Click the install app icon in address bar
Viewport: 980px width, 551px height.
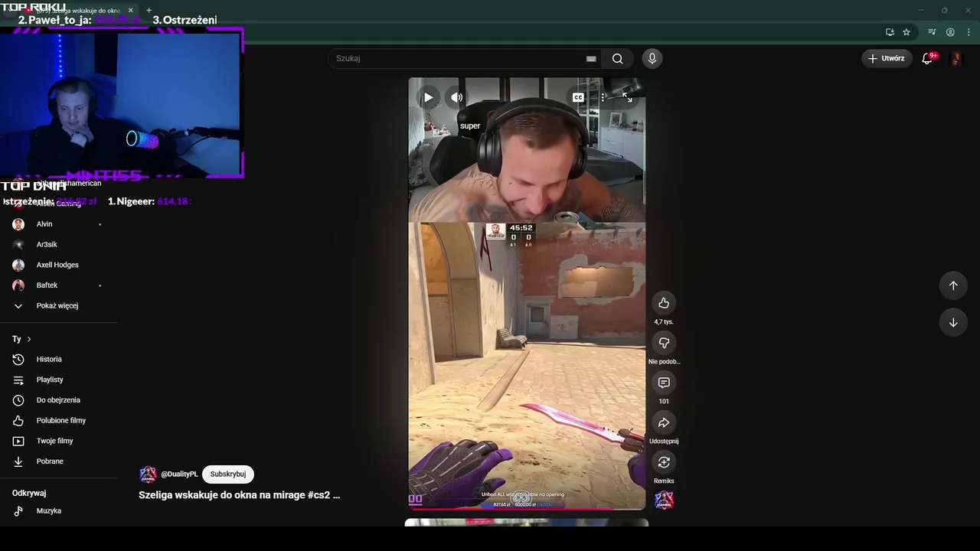pyautogui.click(x=890, y=32)
